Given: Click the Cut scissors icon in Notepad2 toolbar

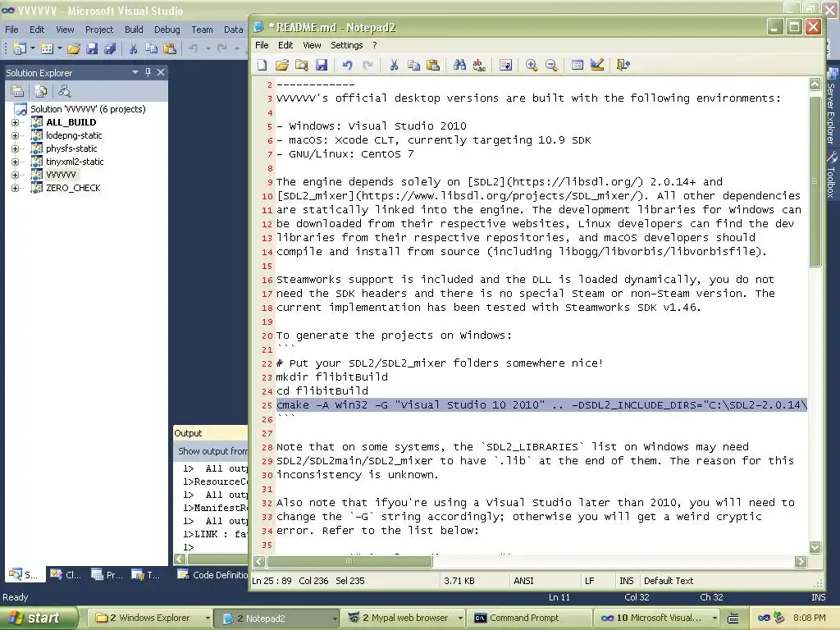Looking at the screenshot, I should tap(394, 66).
